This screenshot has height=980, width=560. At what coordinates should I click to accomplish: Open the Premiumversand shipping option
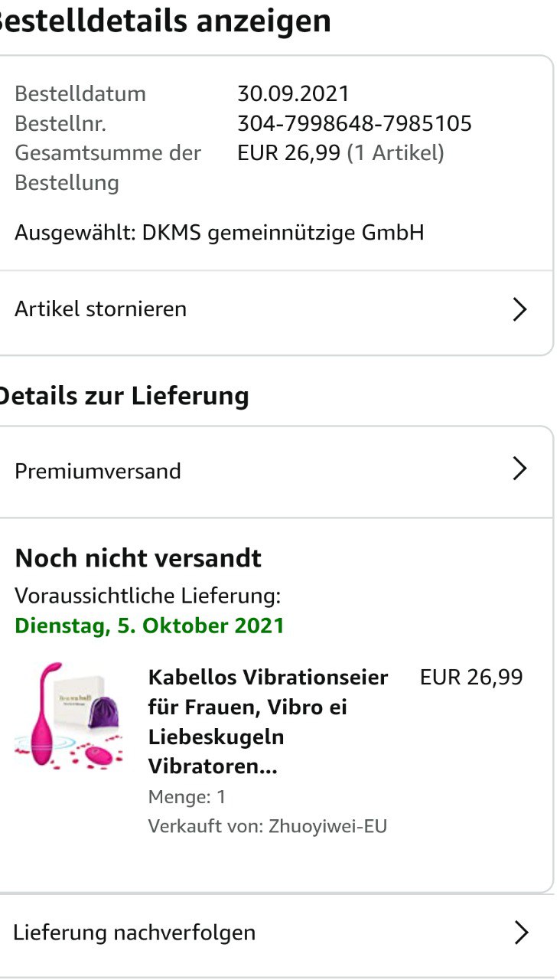98,471
